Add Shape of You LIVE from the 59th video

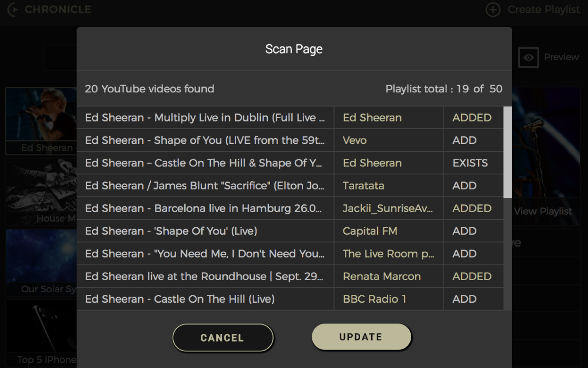click(x=464, y=140)
